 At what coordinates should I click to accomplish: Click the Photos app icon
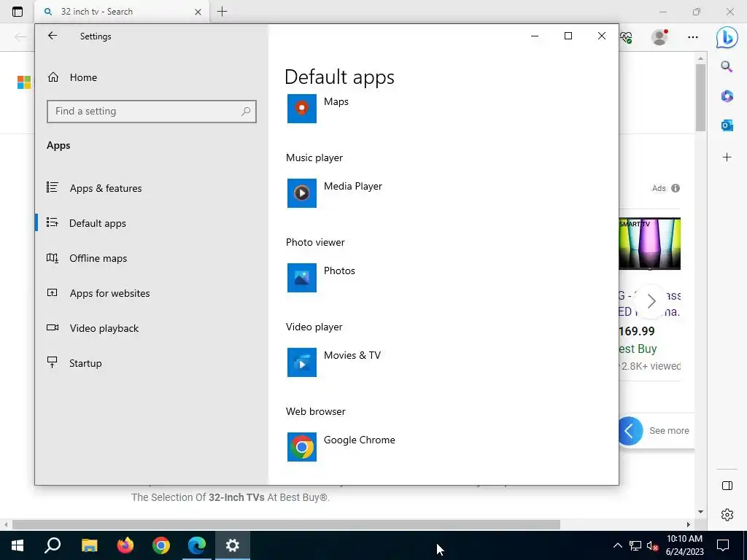(x=301, y=278)
